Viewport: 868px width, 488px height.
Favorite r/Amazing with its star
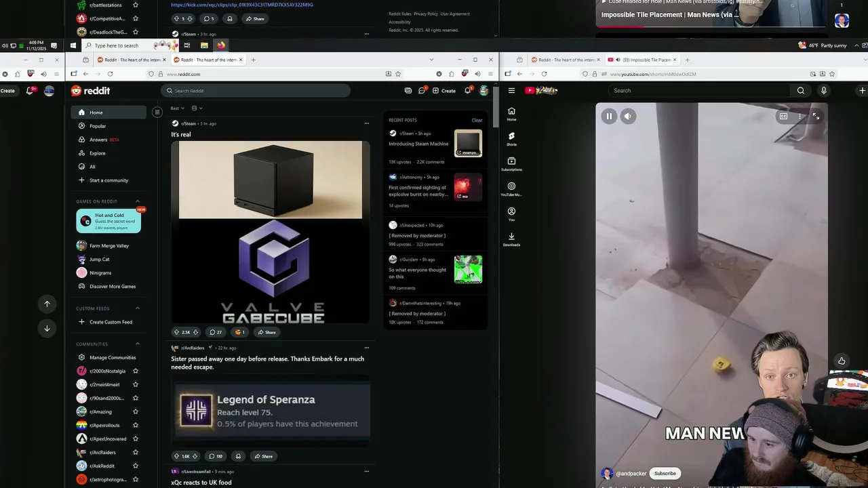coord(136,411)
